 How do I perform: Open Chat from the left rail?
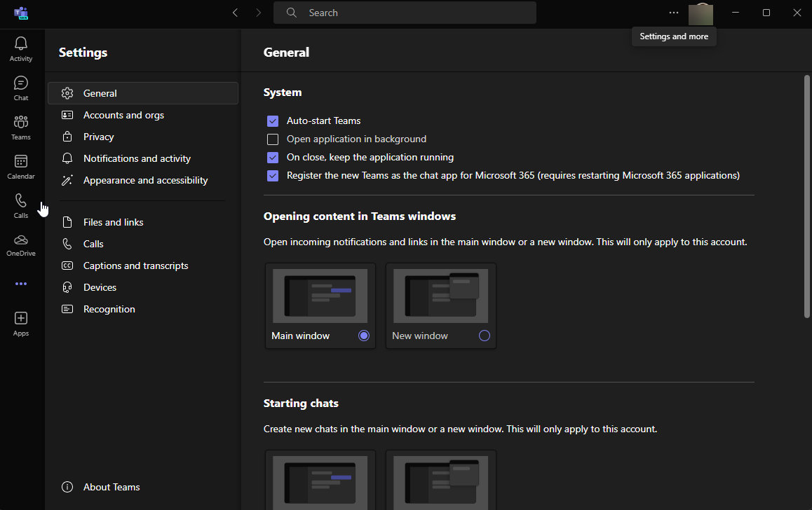(x=21, y=88)
